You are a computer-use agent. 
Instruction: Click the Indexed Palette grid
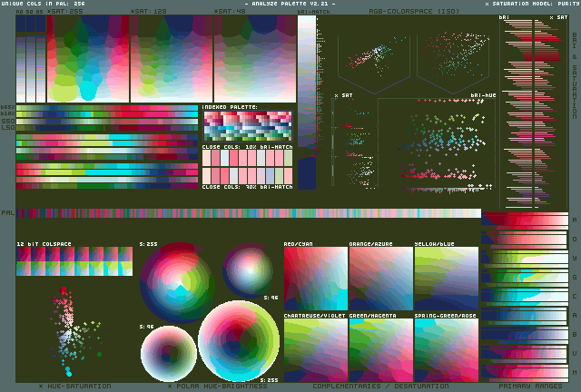pos(248,126)
